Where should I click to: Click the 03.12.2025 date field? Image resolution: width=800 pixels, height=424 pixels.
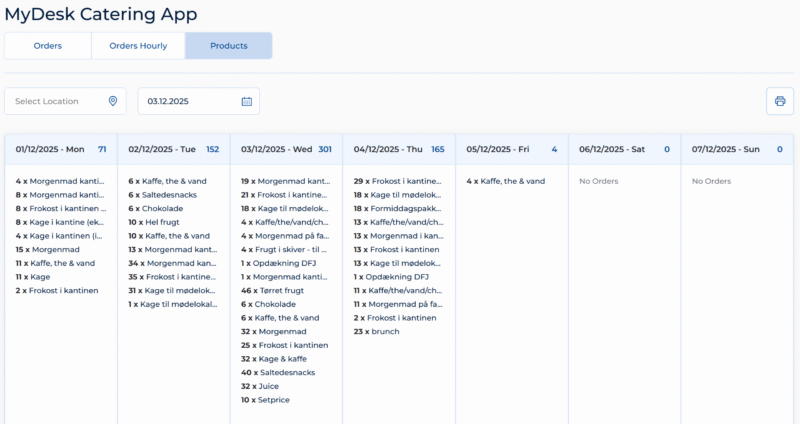(x=198, y=101)
